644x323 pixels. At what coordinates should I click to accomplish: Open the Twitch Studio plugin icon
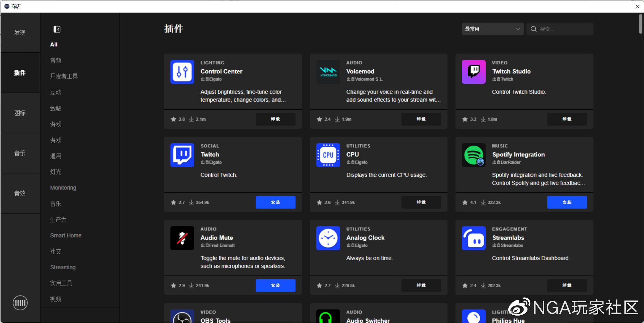pos(474,72)
